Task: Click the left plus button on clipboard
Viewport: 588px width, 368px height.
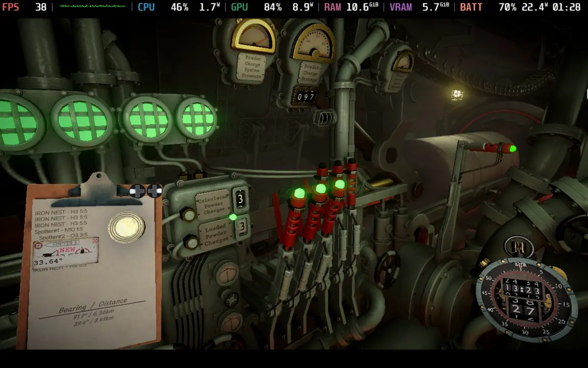Action: [138, 191]
